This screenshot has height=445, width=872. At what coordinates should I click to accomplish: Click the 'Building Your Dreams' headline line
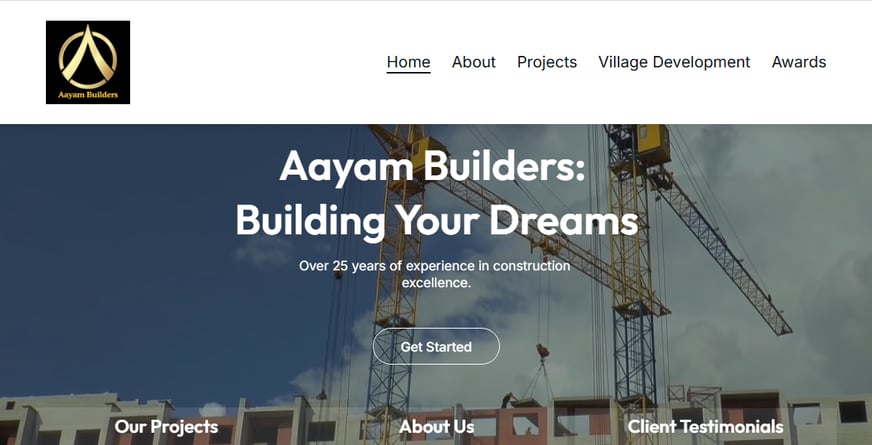tap(437, 220)
